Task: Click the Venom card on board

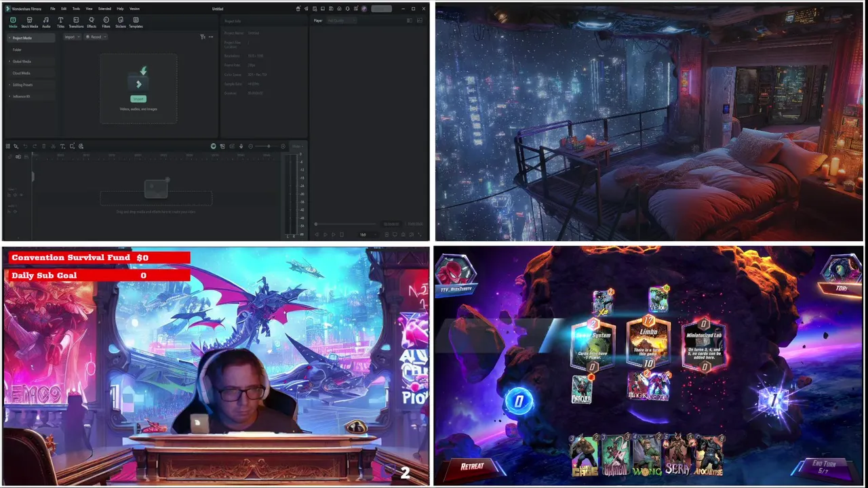Action: coord(658,300)
